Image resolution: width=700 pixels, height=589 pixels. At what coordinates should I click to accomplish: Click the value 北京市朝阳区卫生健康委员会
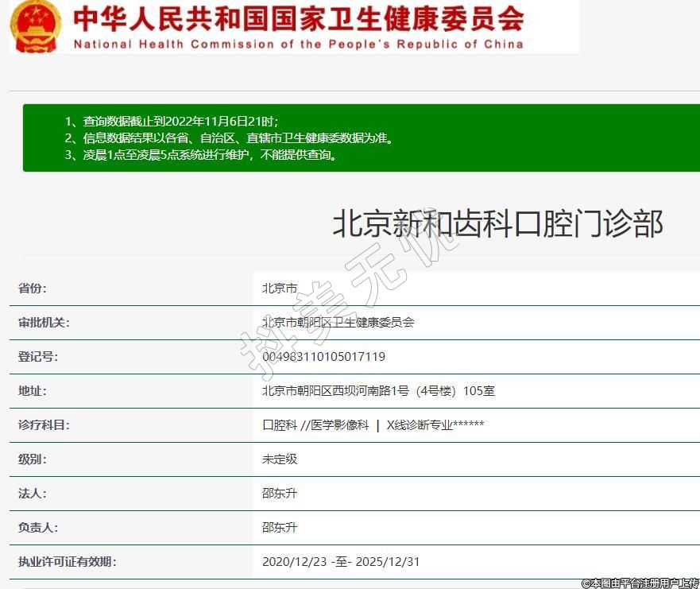[x=338, y=323]
